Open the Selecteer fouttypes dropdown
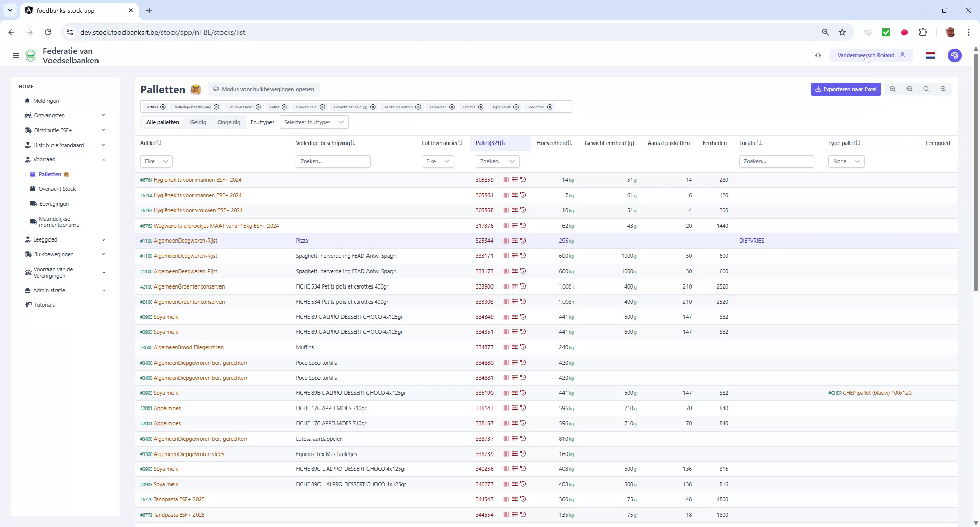The image size is (980, 527). (x=313, y=122)
